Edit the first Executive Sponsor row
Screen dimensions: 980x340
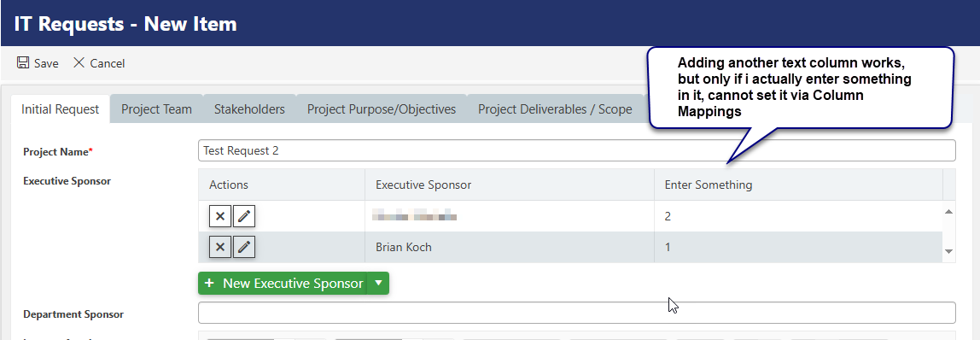[x=244, y=216]
